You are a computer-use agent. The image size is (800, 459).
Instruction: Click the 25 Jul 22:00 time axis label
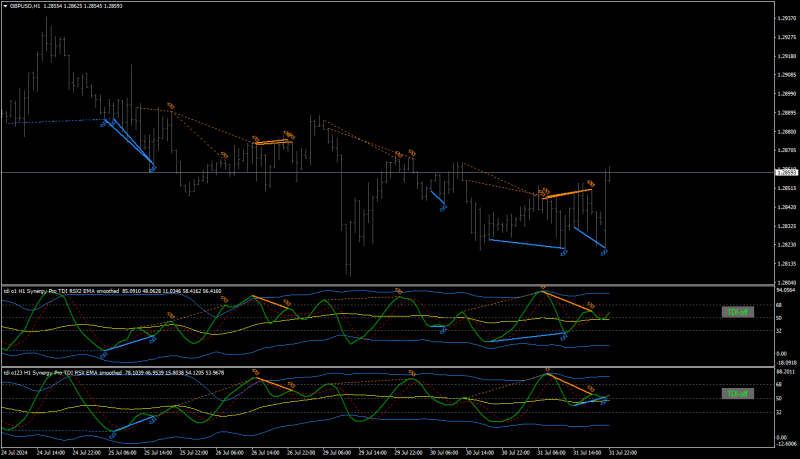point(193,452)
